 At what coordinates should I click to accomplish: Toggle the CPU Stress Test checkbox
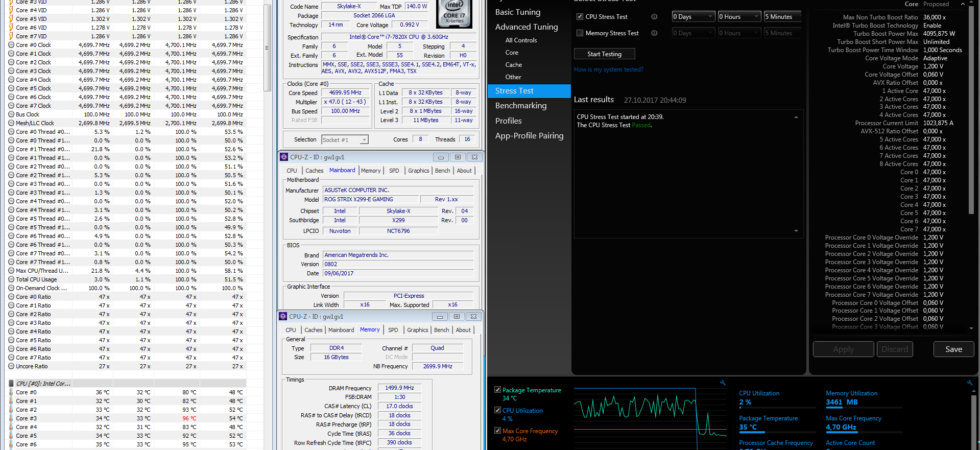[x=580, y=17]
